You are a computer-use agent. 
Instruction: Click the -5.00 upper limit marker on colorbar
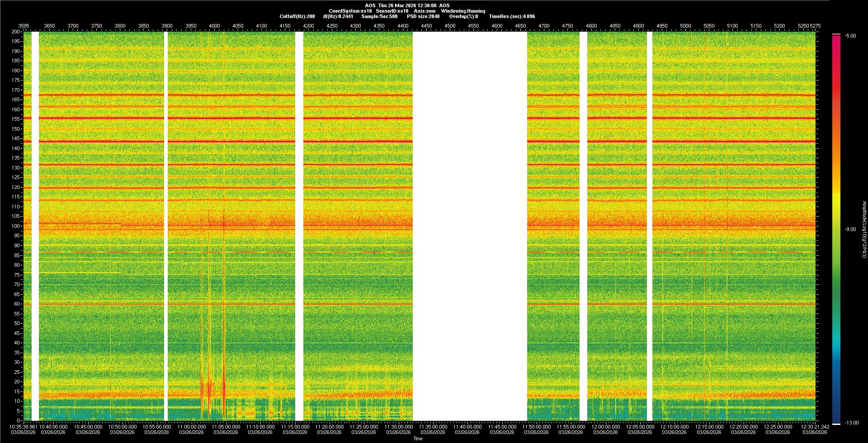point(850,36)
